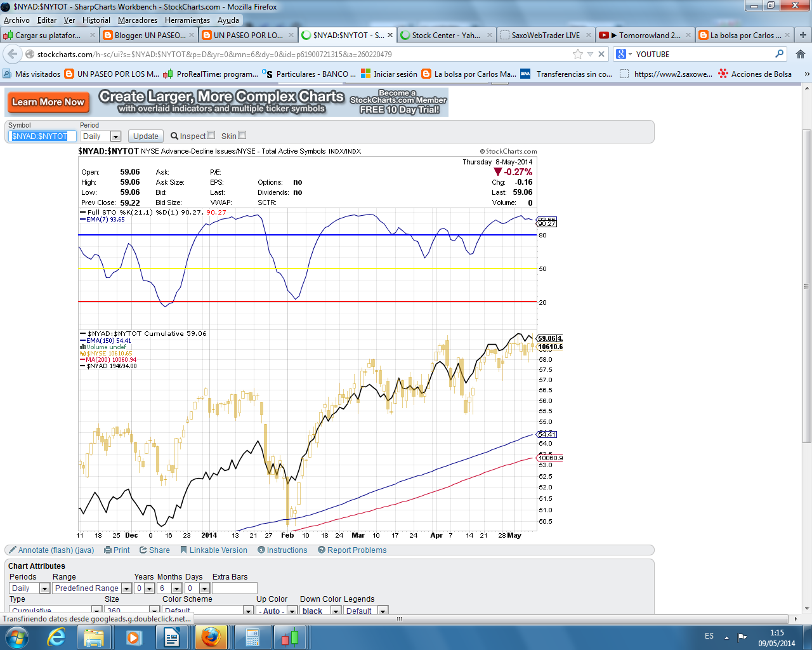Image resolution: width=812 pixels, height=650 pixels.
Task: Switch to SaxoWebTrader LIVE tab
Action: 546,35
